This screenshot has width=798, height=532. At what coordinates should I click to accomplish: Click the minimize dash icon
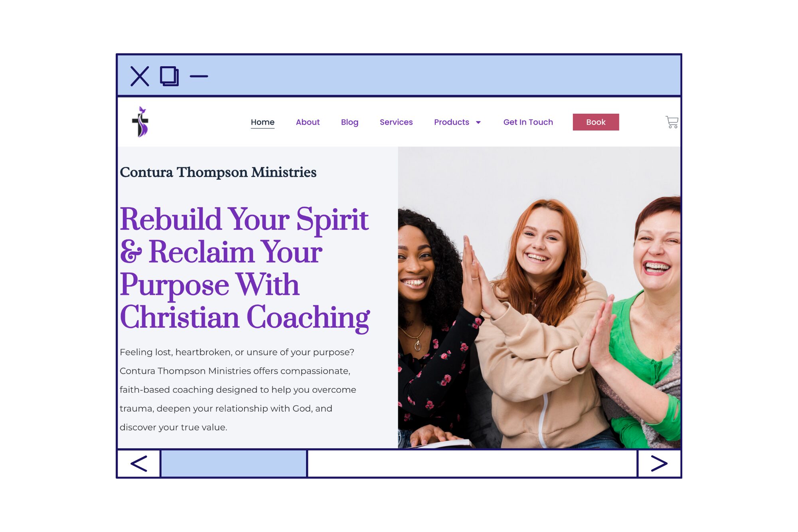(x=199, y=76)
